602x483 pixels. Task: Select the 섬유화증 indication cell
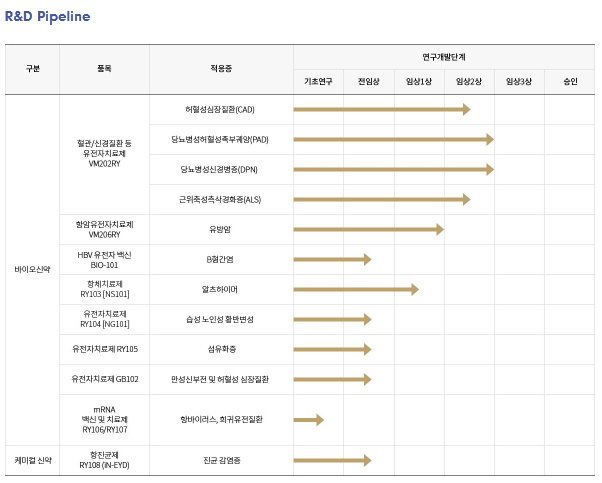(221, 349)
